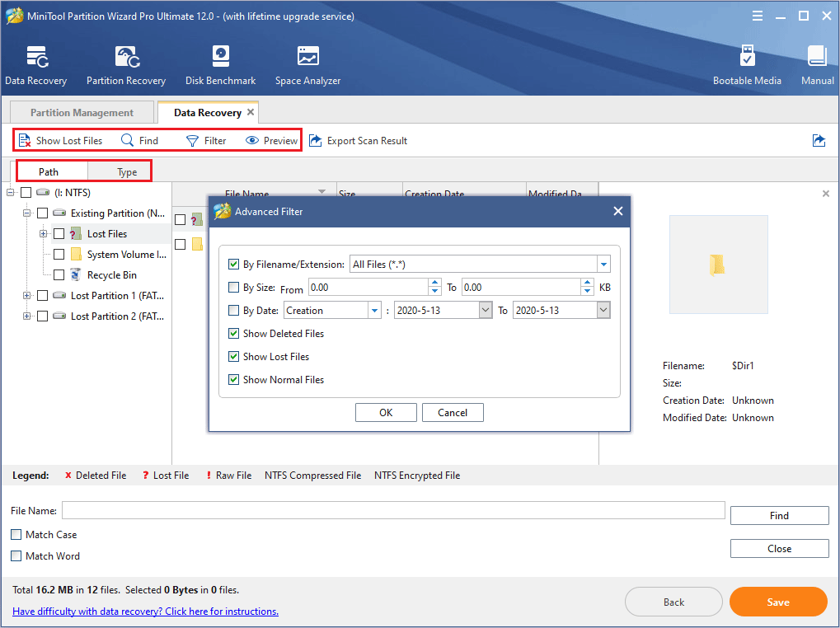Screen dimensions: 840x628
Task: Enable the By Size filter checkbox
Action: point(233,288)
